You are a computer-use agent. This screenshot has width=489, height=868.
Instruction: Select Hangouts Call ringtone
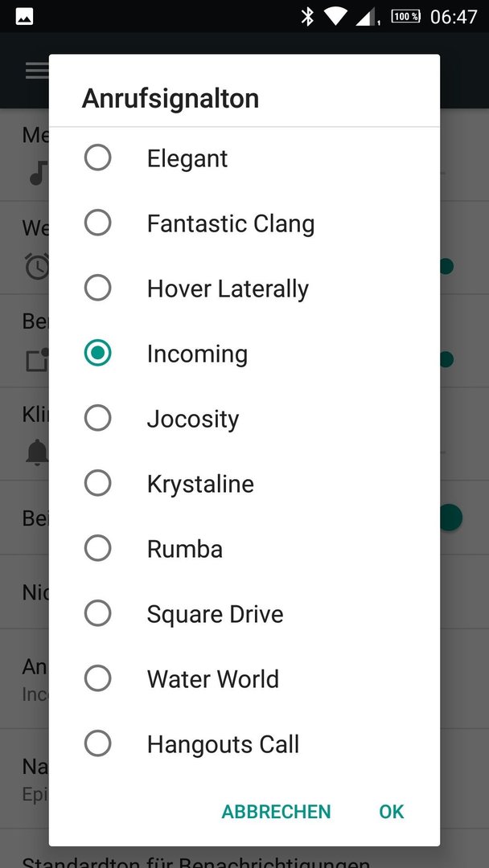pyautogui.click(x=97, y=743)
